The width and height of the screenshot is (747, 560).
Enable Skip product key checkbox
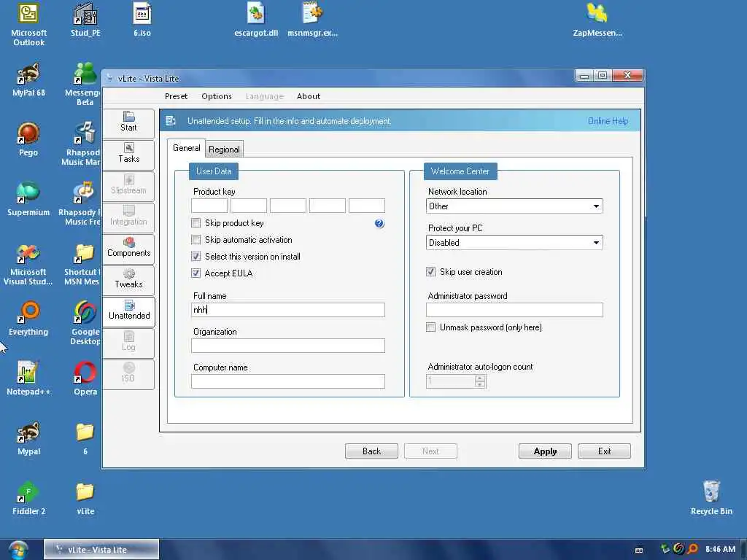tap(196, 223)
